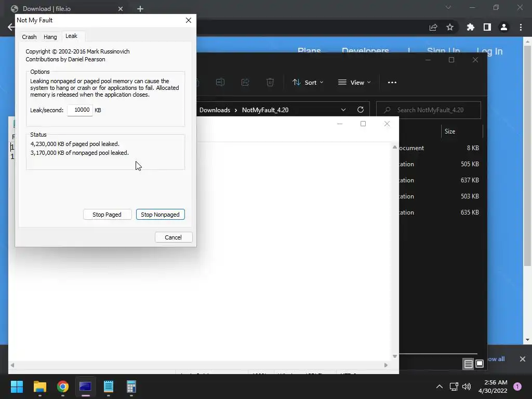Open the Calculator taskbar icon
The height and width of the screenshot is (399, 532).
click(x=131, y=387)
